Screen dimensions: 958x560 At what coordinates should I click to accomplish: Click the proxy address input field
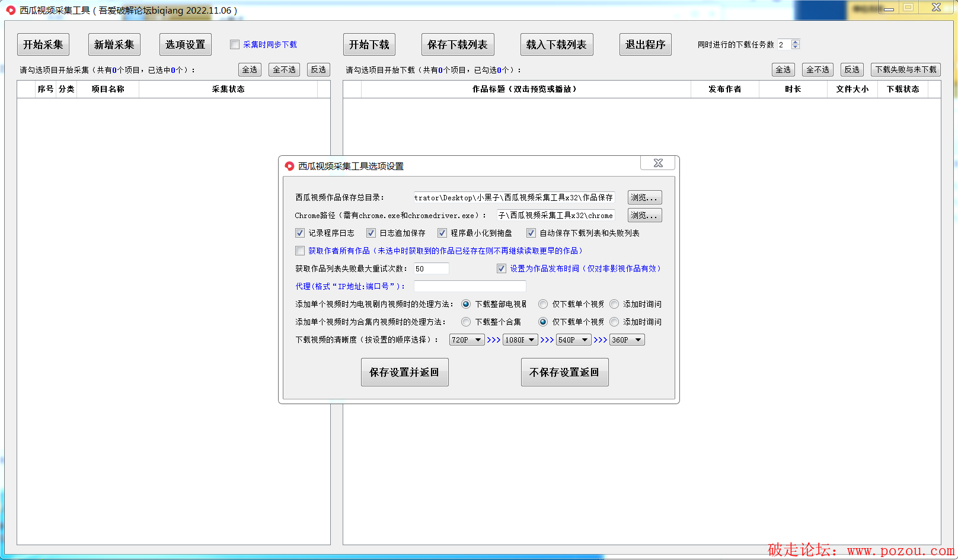point(470,286)
